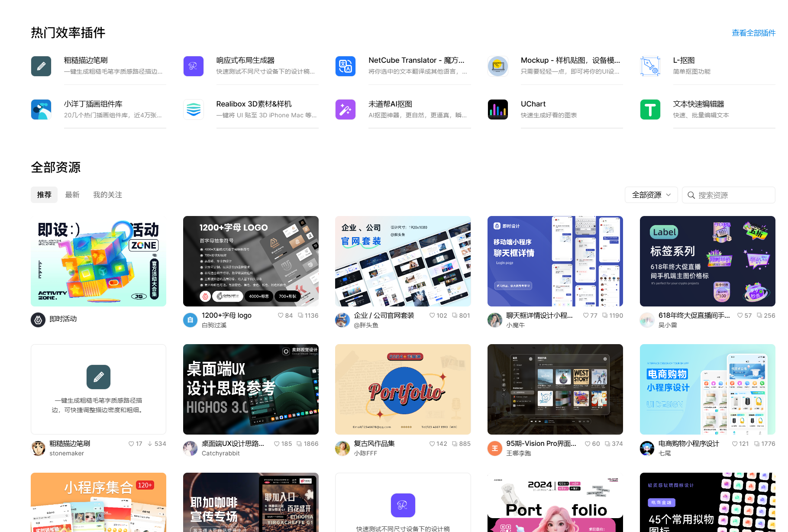Open the 粗糙描边笔刷 plugin icon in the plugin list
The width and height of the screenshot is (788, 532).
[x=41, y=66]
